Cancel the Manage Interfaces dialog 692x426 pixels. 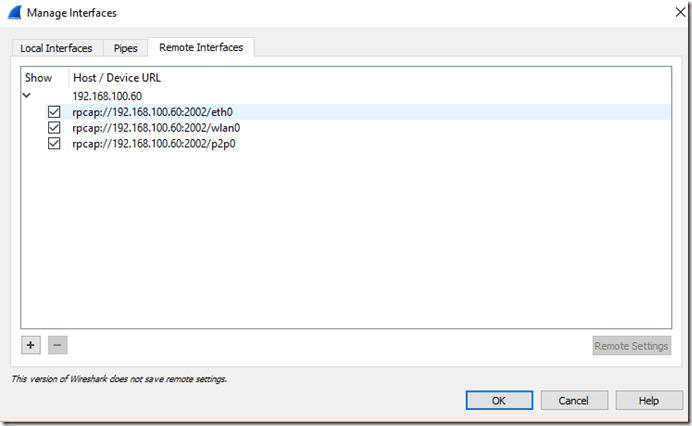(573, 400)
